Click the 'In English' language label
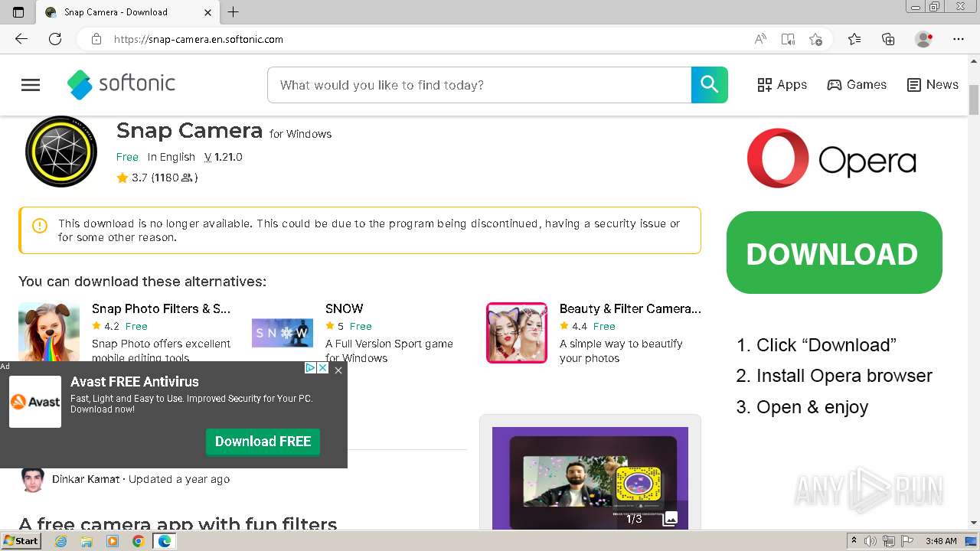The height and width of the screenshot is (551, 980). 171,157
